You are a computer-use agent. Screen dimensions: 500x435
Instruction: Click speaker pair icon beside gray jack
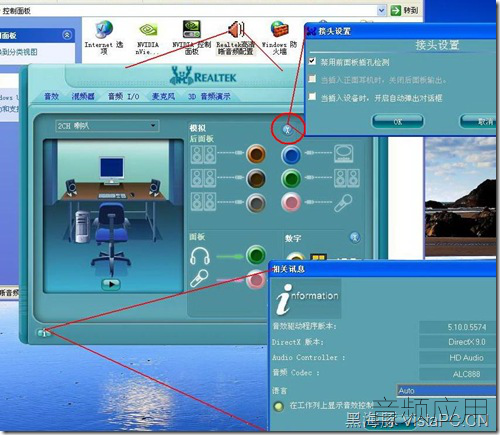tap(203, 201)
